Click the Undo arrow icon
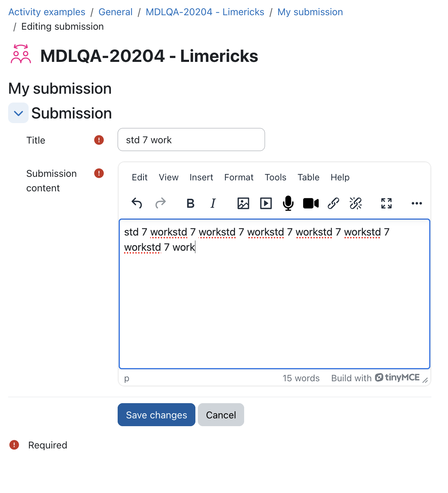 137,203
